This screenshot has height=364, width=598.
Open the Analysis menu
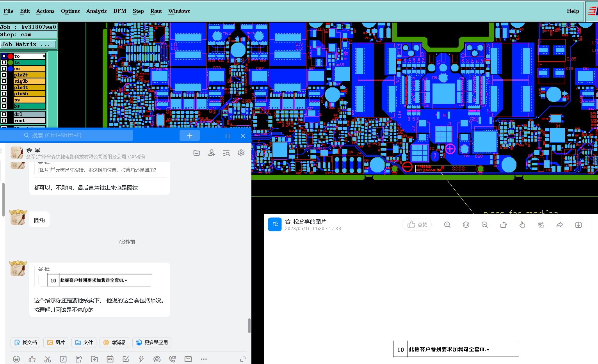(96, 11)
